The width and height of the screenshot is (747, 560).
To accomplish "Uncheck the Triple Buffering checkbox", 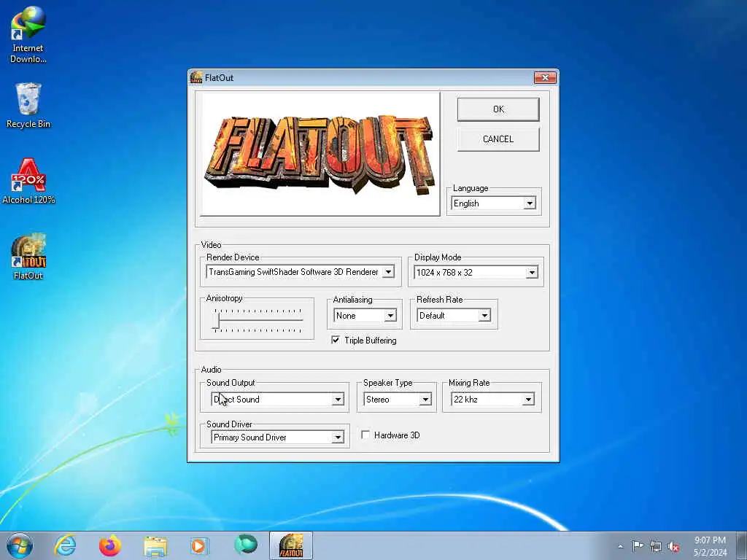I will 336,340.
